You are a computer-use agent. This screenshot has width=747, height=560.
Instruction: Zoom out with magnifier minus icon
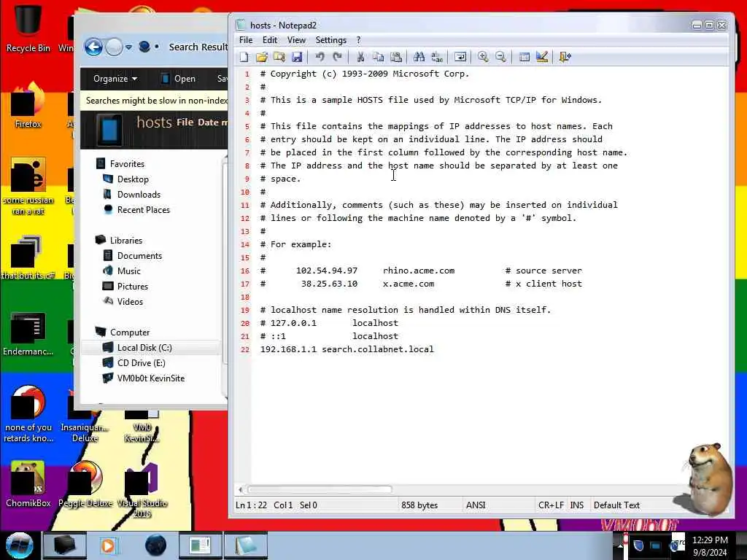pos(500,57)
